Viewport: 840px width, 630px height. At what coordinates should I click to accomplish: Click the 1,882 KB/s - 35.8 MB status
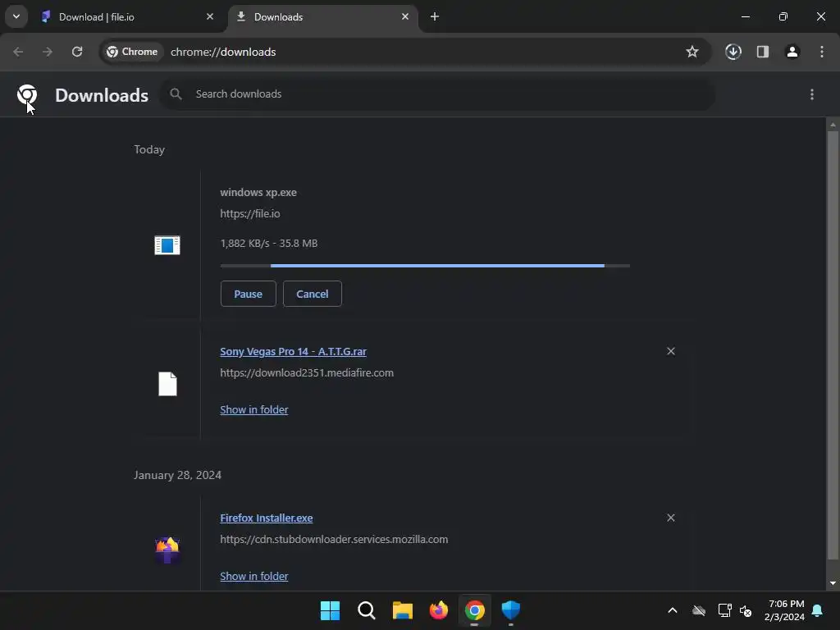(269, 243)
